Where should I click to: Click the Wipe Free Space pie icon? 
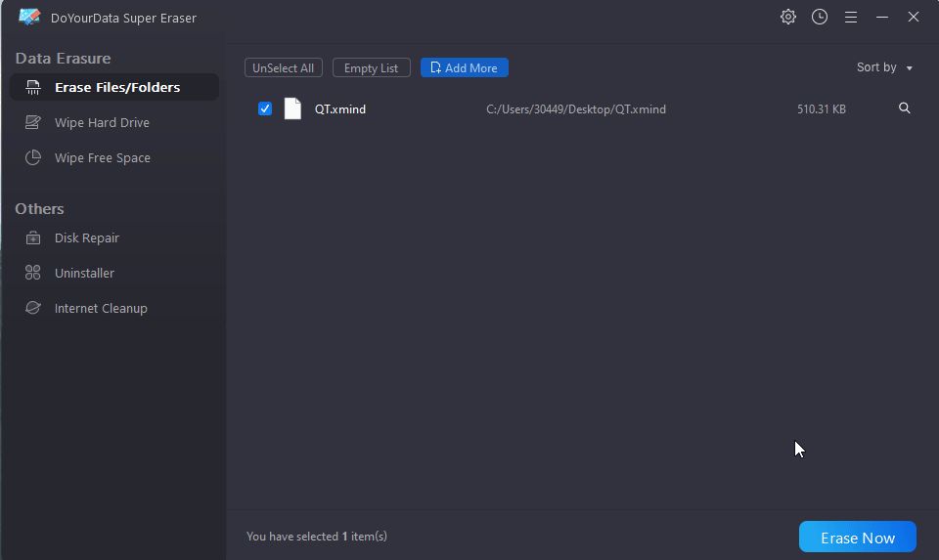coord(33,157)
